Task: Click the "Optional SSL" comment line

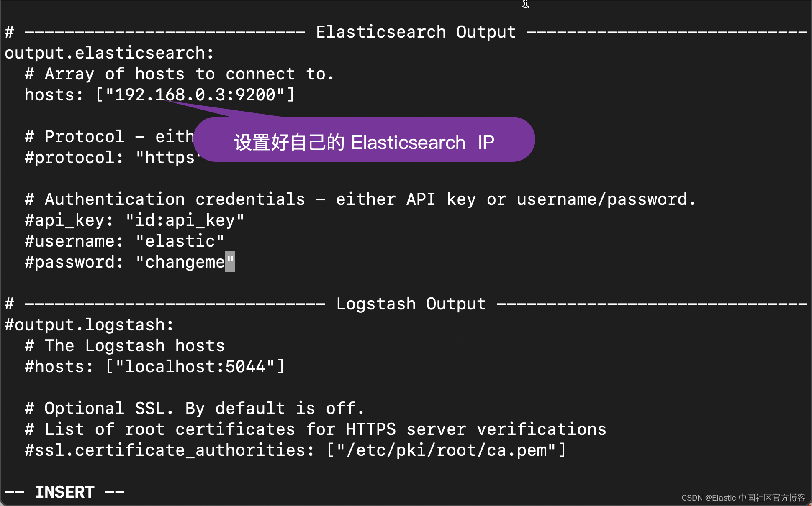Action: tap(195, 409)
